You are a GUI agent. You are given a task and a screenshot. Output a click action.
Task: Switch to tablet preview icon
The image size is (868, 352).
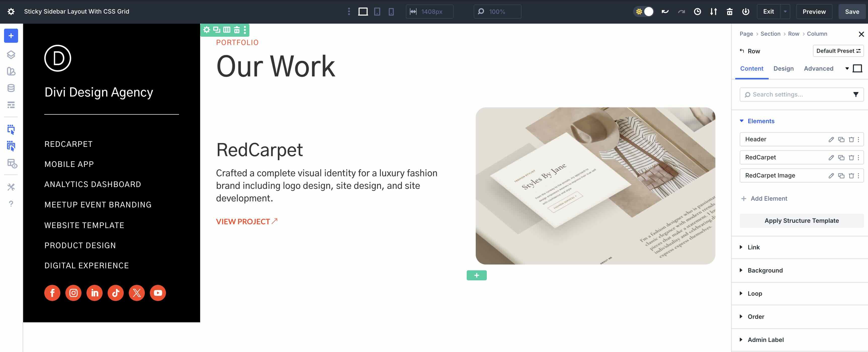coord(377,11)
